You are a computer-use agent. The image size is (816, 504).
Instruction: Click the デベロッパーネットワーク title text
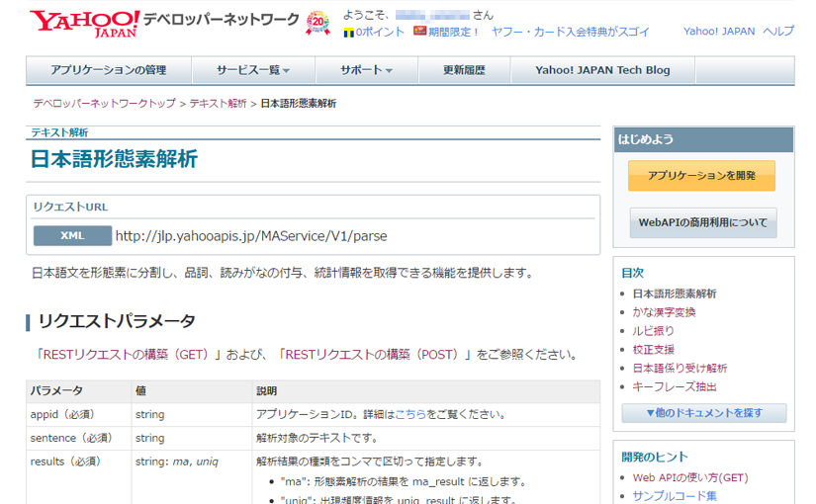222,20
